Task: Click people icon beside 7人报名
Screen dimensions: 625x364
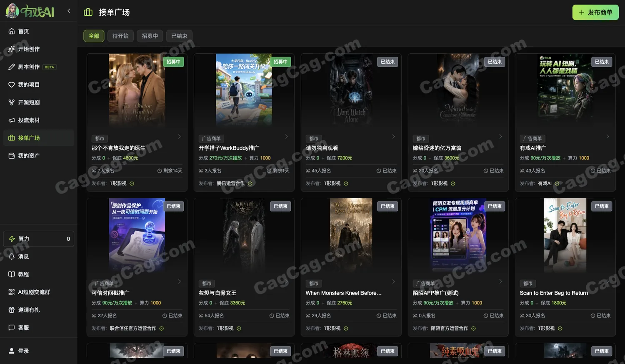Action: coord(94,171)
